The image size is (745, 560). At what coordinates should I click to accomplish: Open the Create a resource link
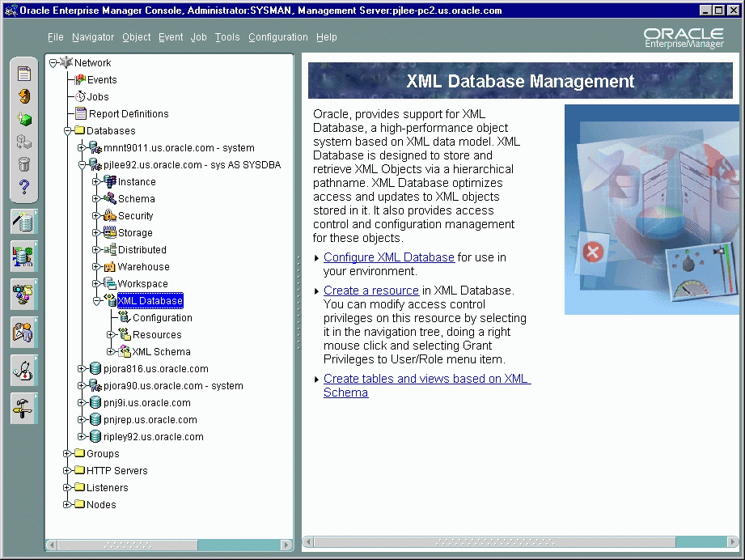(x=371, y=290)
